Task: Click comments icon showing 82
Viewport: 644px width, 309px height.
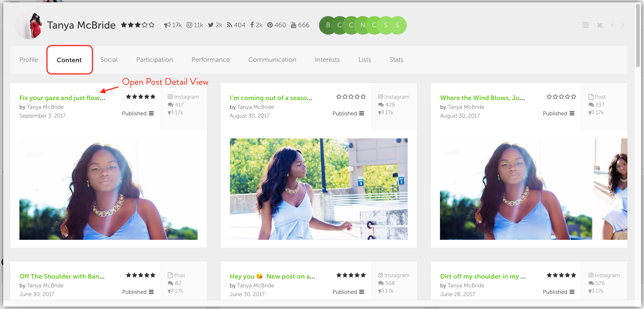Action: [x=171, y=283]
